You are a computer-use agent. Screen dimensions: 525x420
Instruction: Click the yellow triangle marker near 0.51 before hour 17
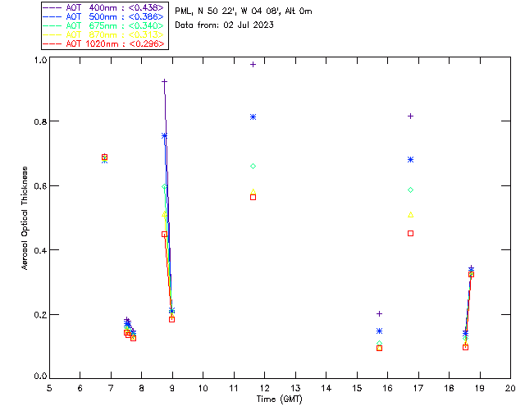410,215
